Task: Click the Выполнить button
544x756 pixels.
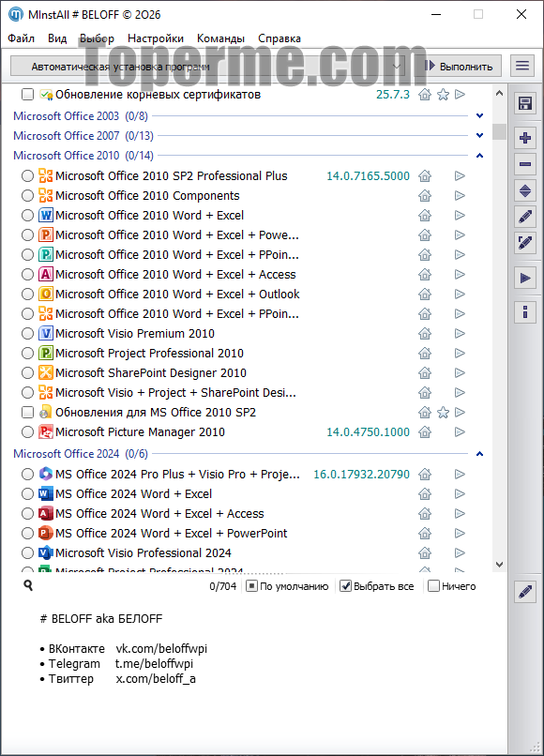Action: click(x=459, y=66)
